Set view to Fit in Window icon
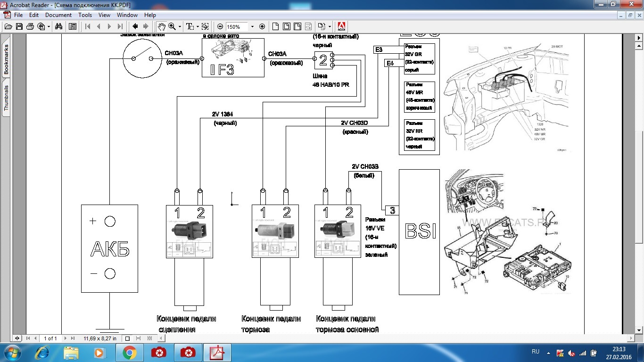Viewport: 644px width, 362px height. click(287, 26)
